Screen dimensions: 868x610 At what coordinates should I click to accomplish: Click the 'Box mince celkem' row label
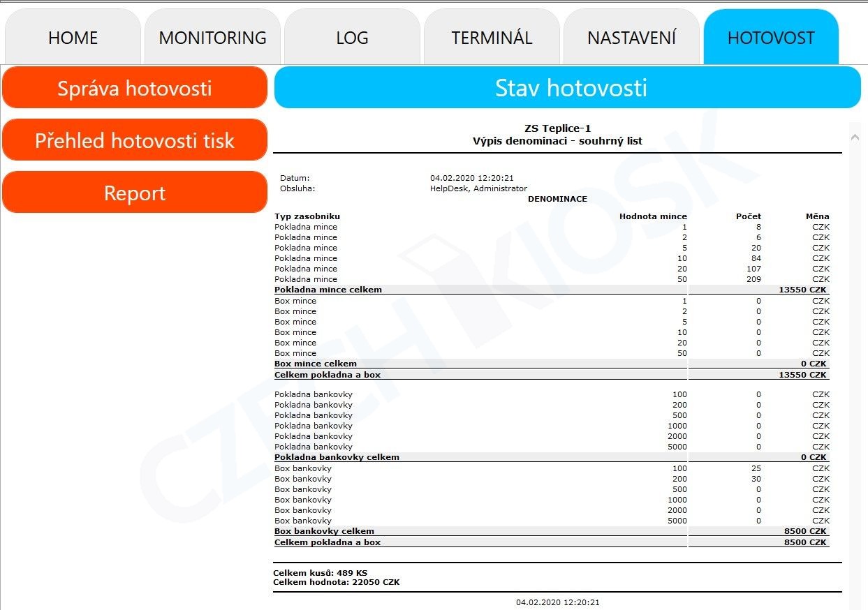(x=316, y=364)
